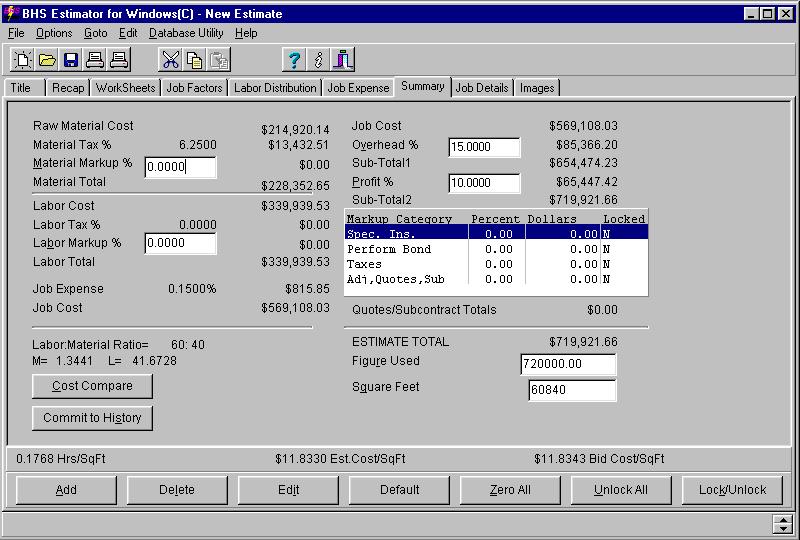Open the Job Expense tab
The height and width of the screenshot is (540, 800).
358,88
